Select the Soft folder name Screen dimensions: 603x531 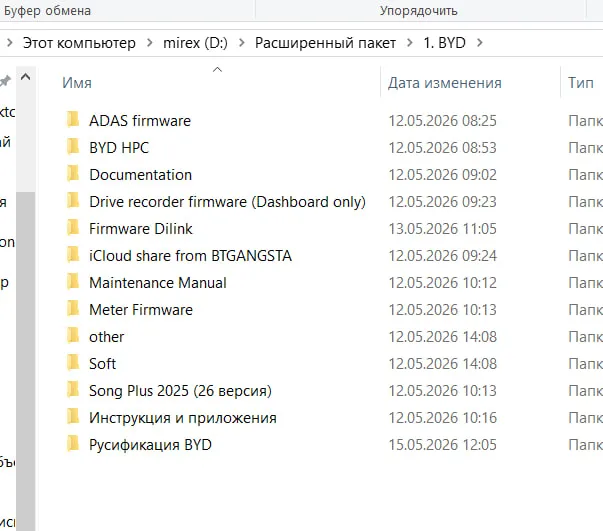tap(102, 364)
